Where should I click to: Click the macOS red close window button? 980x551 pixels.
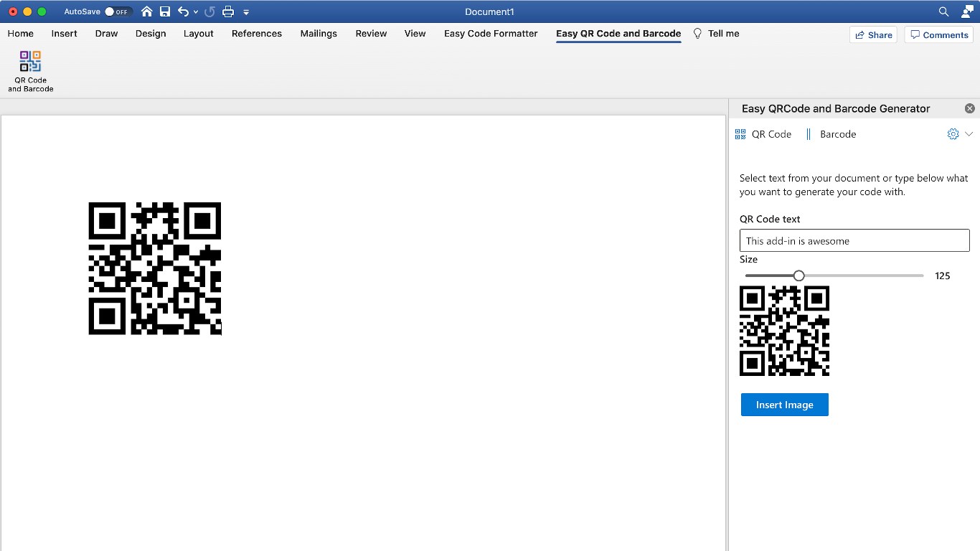pos(13,11)
